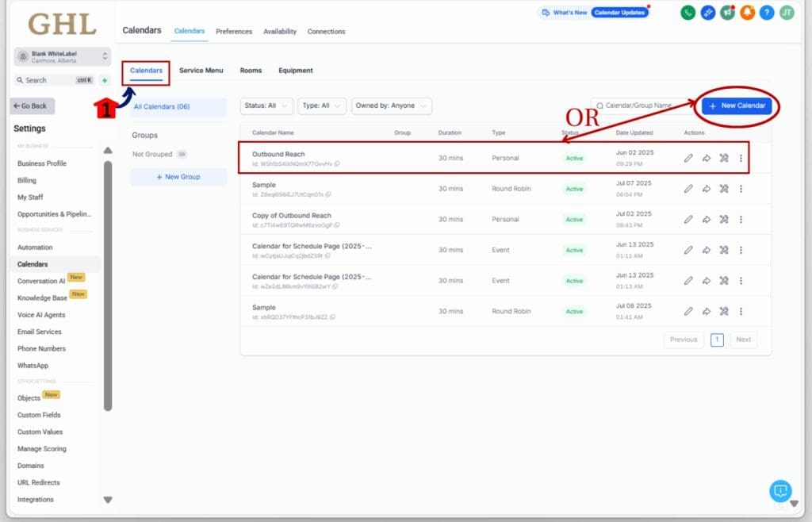Screen dimensions: 812x522
Task: Share the Copy of Outbound Reach calendar
Action: (x=707, y=219)
